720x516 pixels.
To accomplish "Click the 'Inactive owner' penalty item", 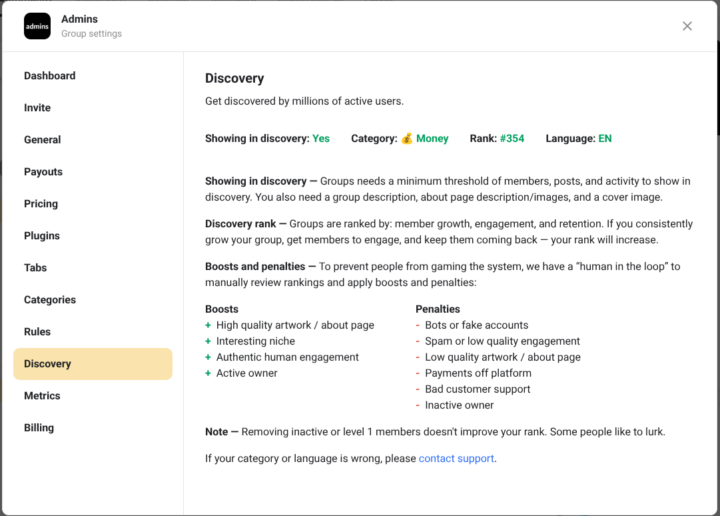I will point(459,405).
